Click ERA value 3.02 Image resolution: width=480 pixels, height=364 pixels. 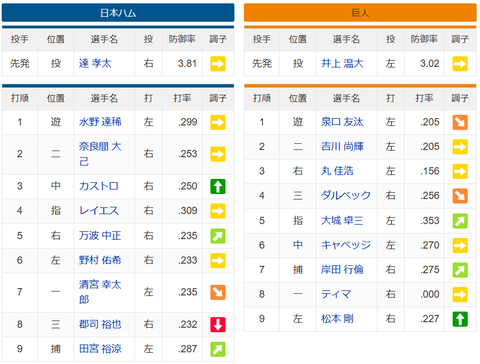point(430,63)
